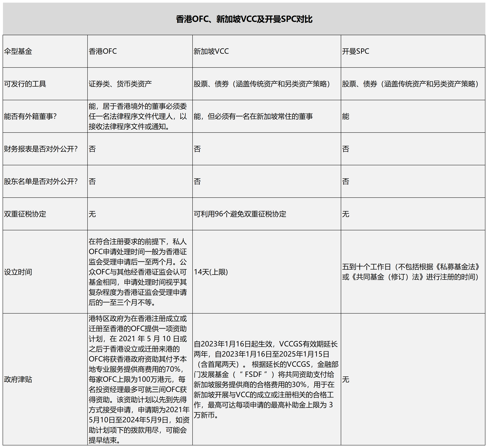Select the header cell 伞型基金

pos(45,51)
